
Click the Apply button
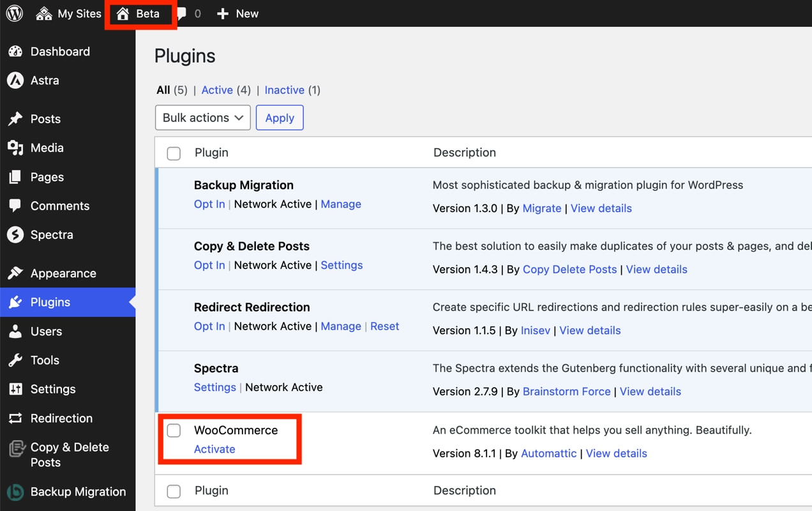280,118
